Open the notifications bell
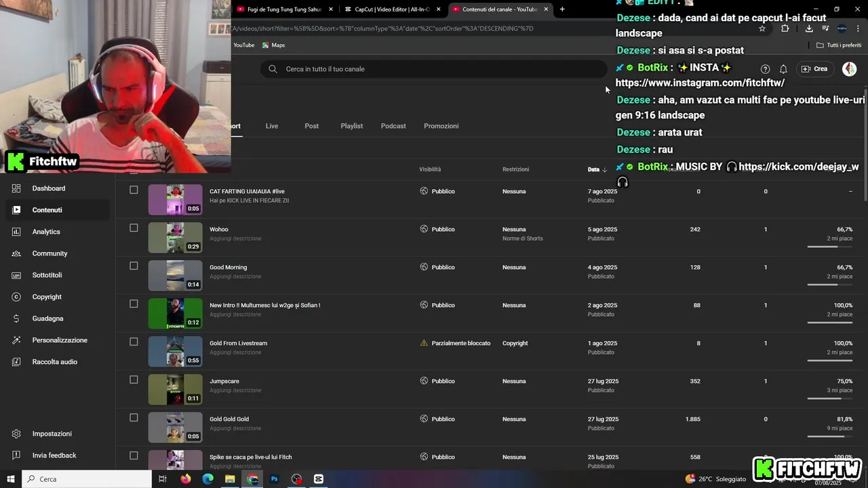Screen dimensions: 868x488 pos(783,69)
